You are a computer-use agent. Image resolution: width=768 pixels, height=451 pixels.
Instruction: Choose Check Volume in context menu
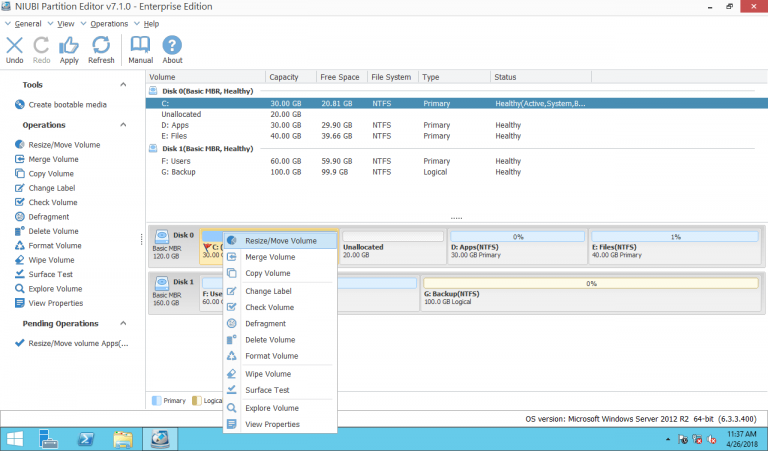point(280,307)
